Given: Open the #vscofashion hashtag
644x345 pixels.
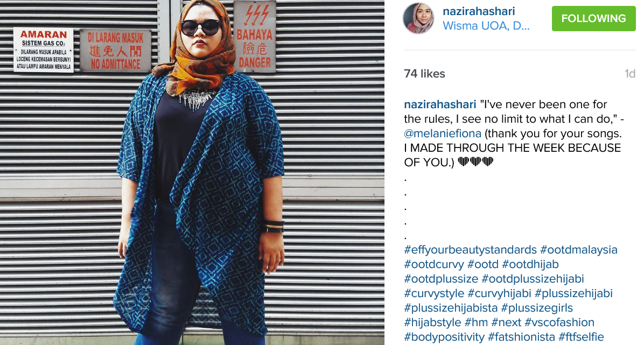Looking at the screenshot, I should (559, 322).
